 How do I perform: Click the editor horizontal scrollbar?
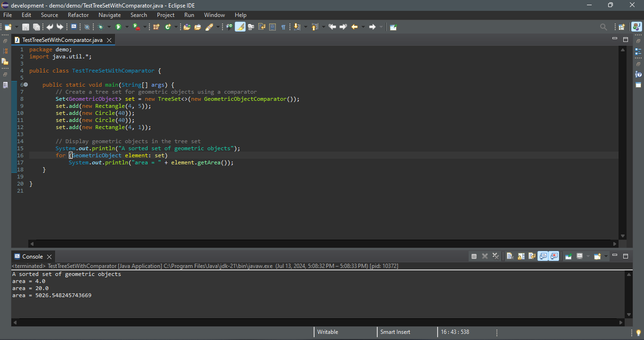323,244
